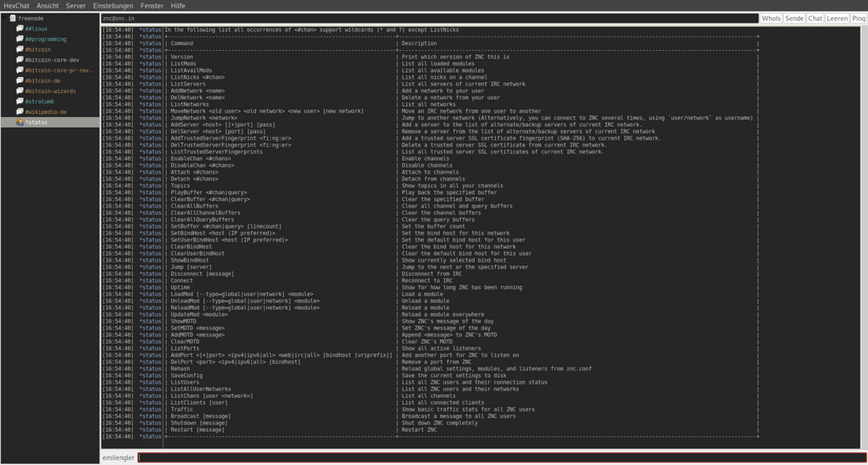Open the Hilfe menu
Viewport: 868px width, 465px height.
tap(178, 6)
